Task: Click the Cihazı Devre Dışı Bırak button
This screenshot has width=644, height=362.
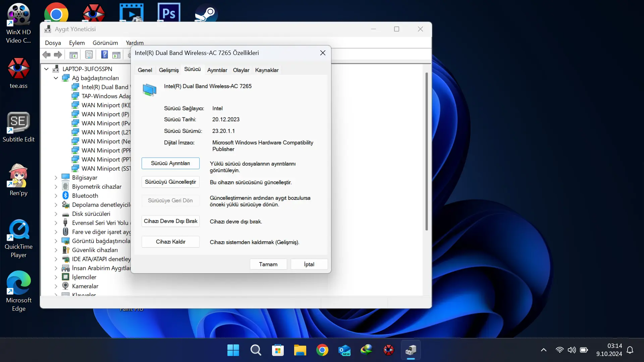Action: tap(170, 221)
